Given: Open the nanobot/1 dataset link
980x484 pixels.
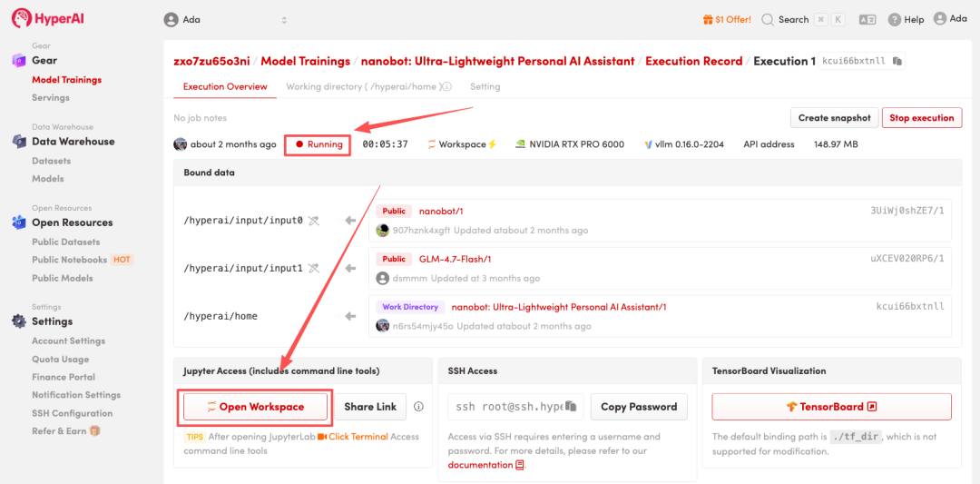Looking at the screenshot, I should pyautogui.click(x=441, y=212).
